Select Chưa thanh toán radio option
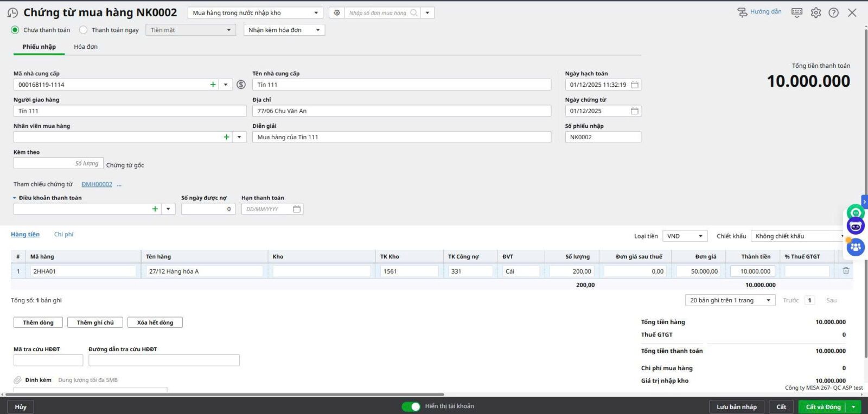Viewport: 868px width, 414px height. pyautogui.click(x=15, y=30)
